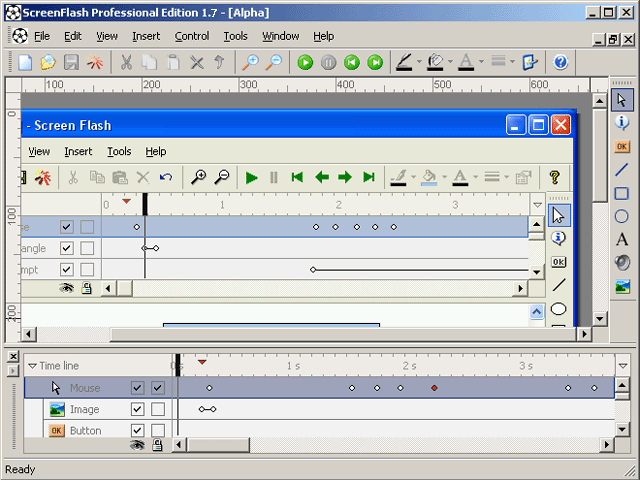The height and width of the screenshot is (480, 640).
Task: Click the eye visibility icon below the layers
Action: [137, 445]
